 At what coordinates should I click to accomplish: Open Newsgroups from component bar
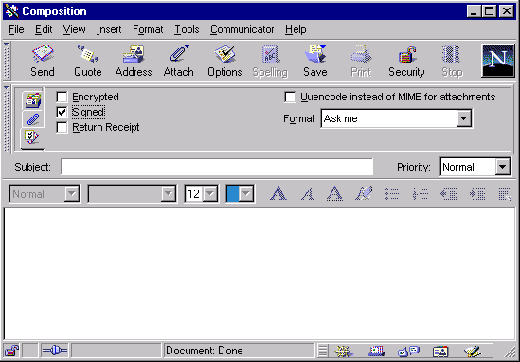click(409, 351)
